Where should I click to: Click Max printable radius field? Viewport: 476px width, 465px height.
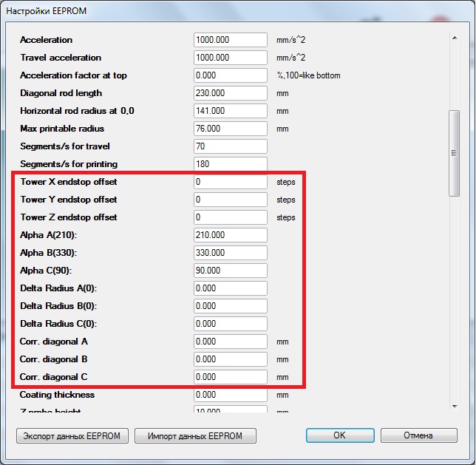231,129
